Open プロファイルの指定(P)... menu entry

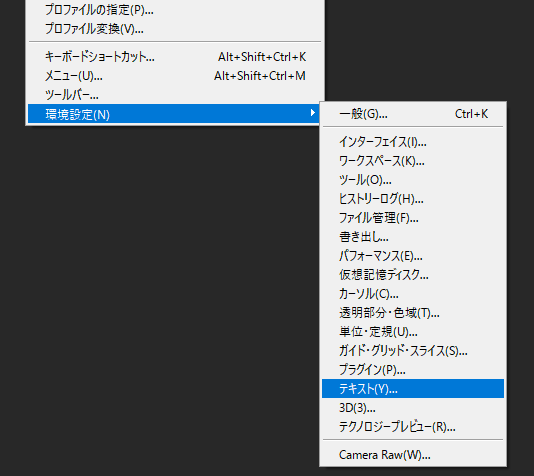point(175,10)
